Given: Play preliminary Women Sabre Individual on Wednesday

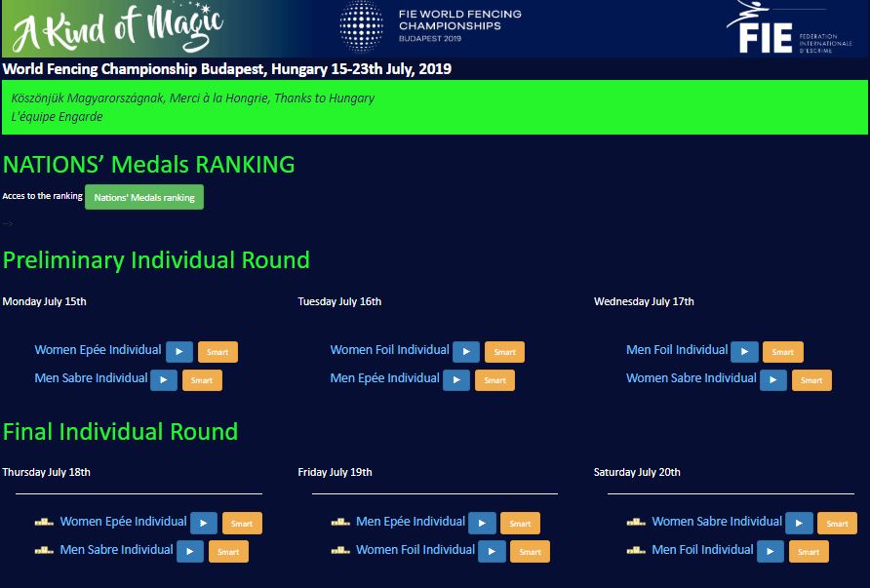Looking at the screenshot, I should click(772, 380).
